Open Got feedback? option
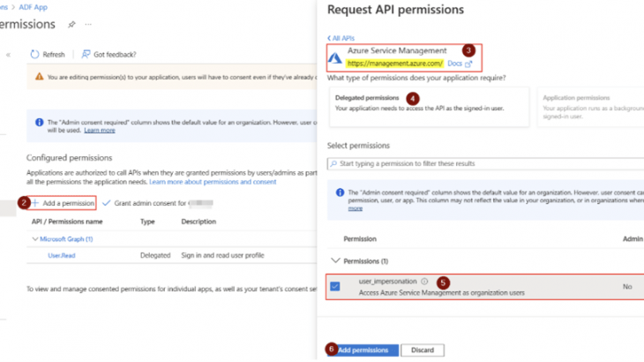Screen dimensions: 644x362 tap(109, 54)
